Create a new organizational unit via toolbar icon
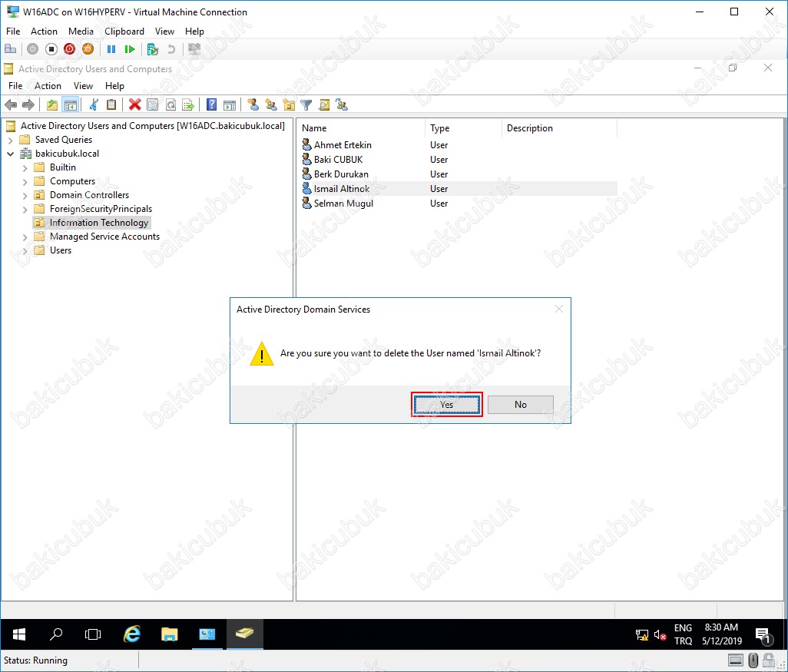Screen dimensions: 788x672 point(289,104)
